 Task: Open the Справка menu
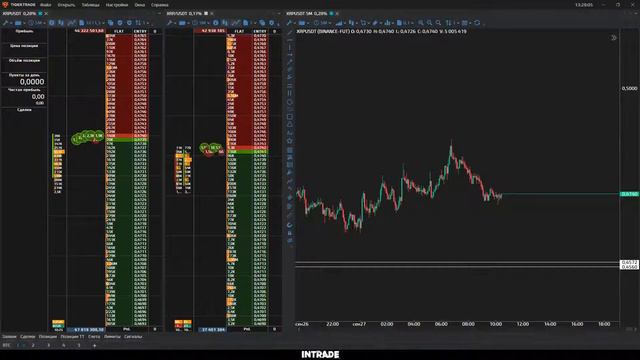tap(160, 5)
